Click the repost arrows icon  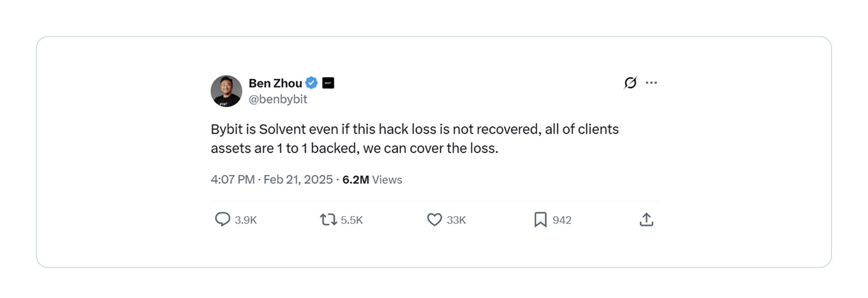point(328,220)
